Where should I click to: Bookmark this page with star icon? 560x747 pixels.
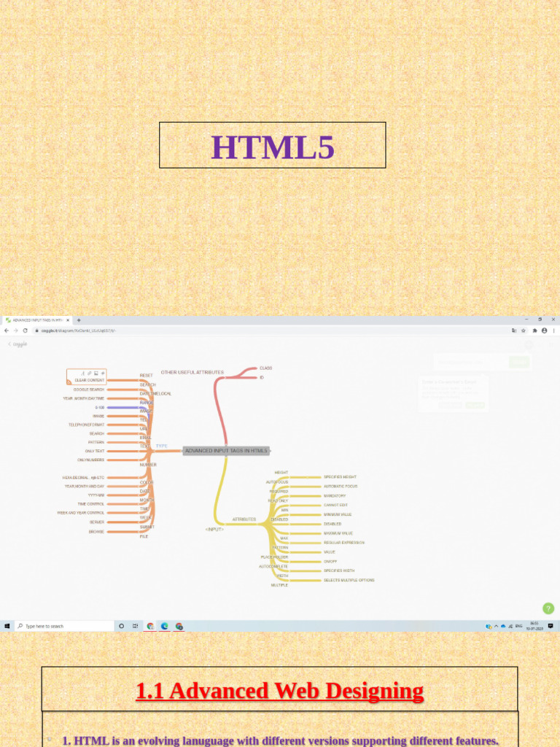coord(524,330)
